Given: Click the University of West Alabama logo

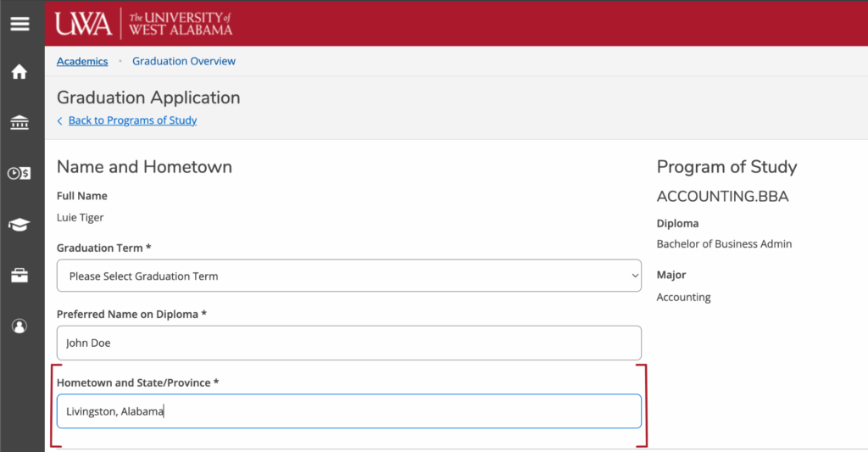Looking at the screenshot, I should pos(143,23).
